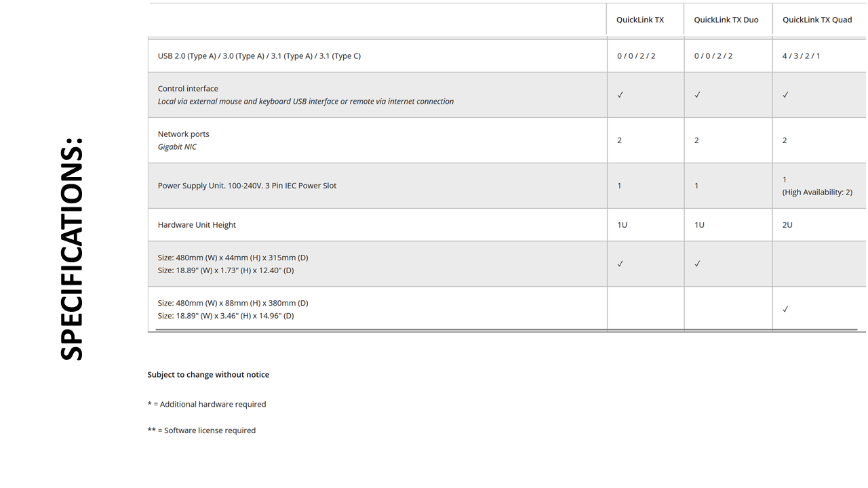868x488 pixels.
Task: Click the Gigabit NIC subtitle text
Action: (x=177, y=147)
